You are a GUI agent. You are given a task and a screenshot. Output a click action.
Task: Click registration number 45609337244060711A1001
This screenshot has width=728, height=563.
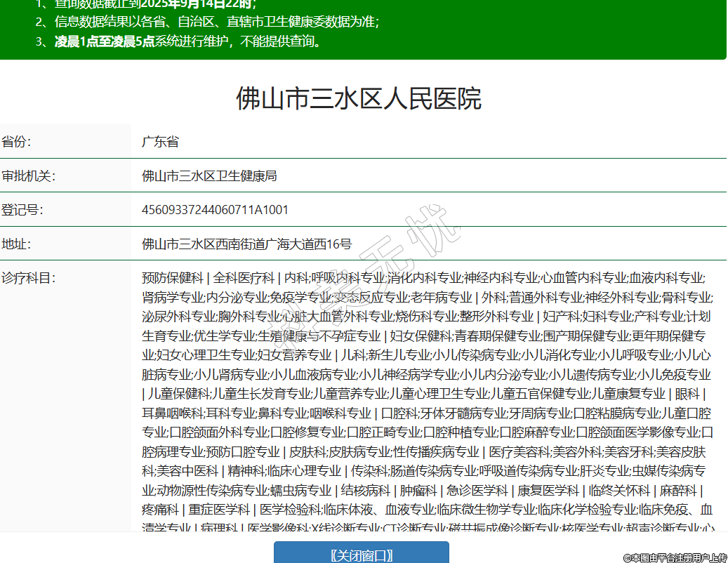[215, 210]
